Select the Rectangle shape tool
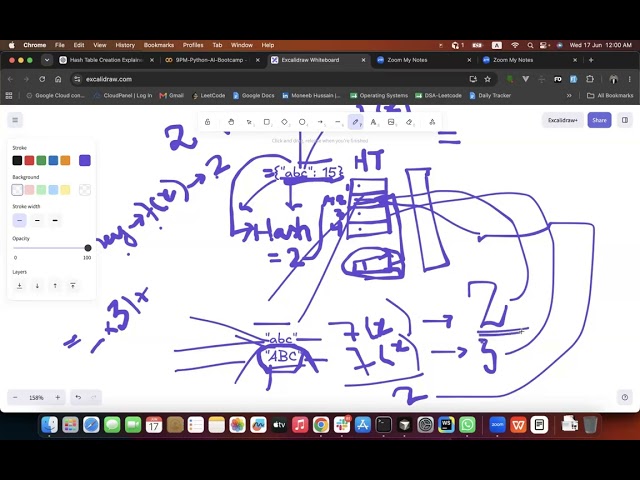The height and width of the screenshot is (480, 640). (x=267, y=122)
